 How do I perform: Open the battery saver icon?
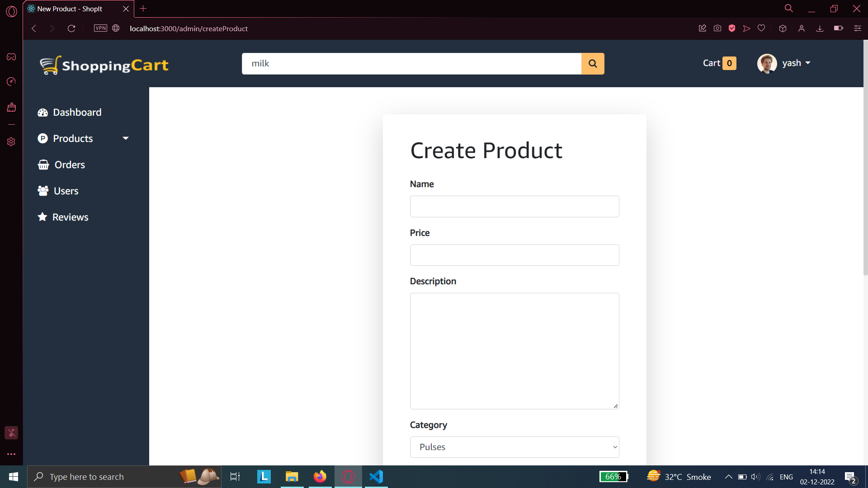(838, 28)
